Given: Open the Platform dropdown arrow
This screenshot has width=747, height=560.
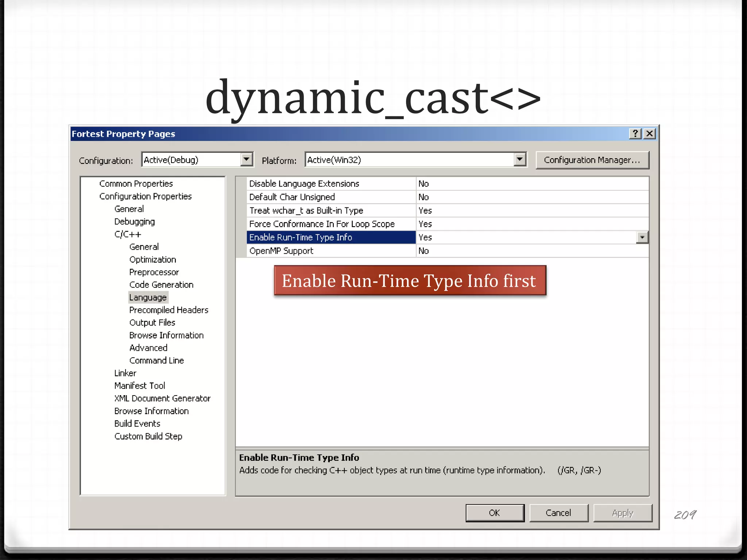Looking at the screenshot, I should click(x=520, y=159).
